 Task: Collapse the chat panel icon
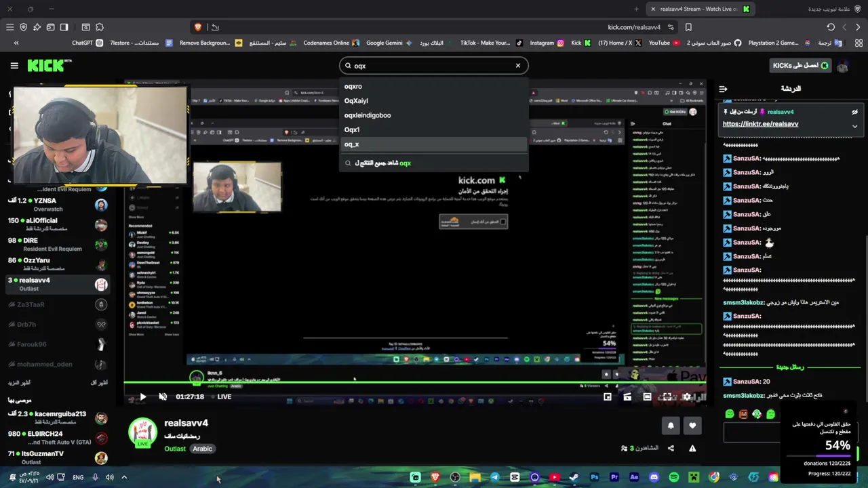tap(724, 89)
